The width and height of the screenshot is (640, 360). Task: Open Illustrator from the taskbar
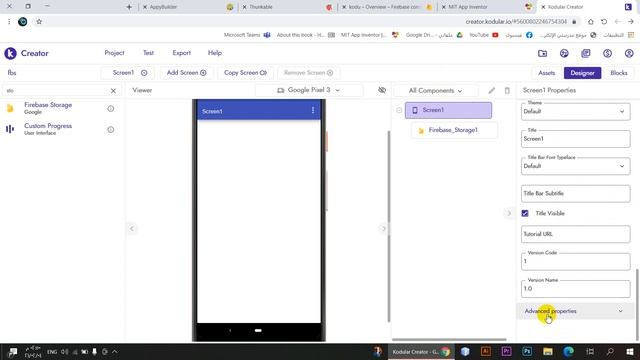pyautogui.click(x=486, y=351)
